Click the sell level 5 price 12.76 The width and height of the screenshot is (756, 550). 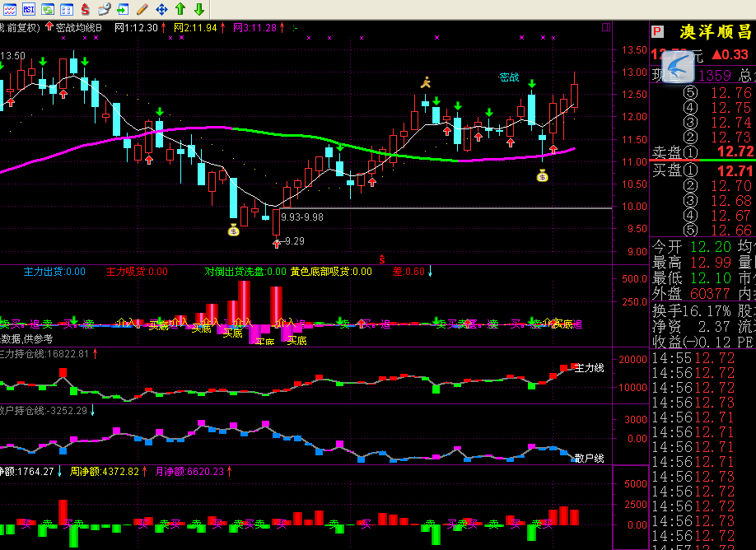731,92
